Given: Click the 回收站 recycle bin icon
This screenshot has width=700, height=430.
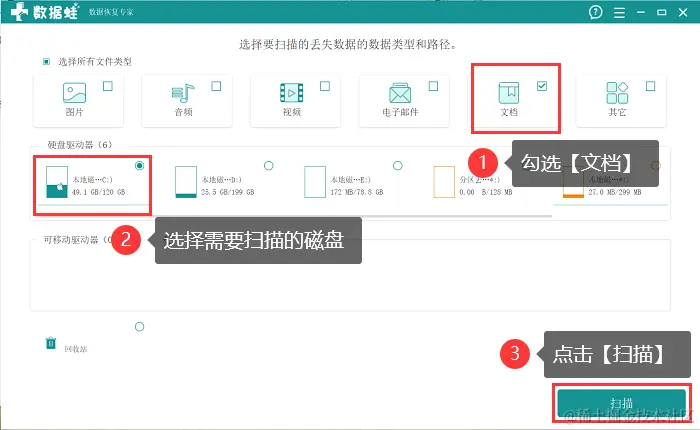Looking at the screenshot, I should coord(51,343).
